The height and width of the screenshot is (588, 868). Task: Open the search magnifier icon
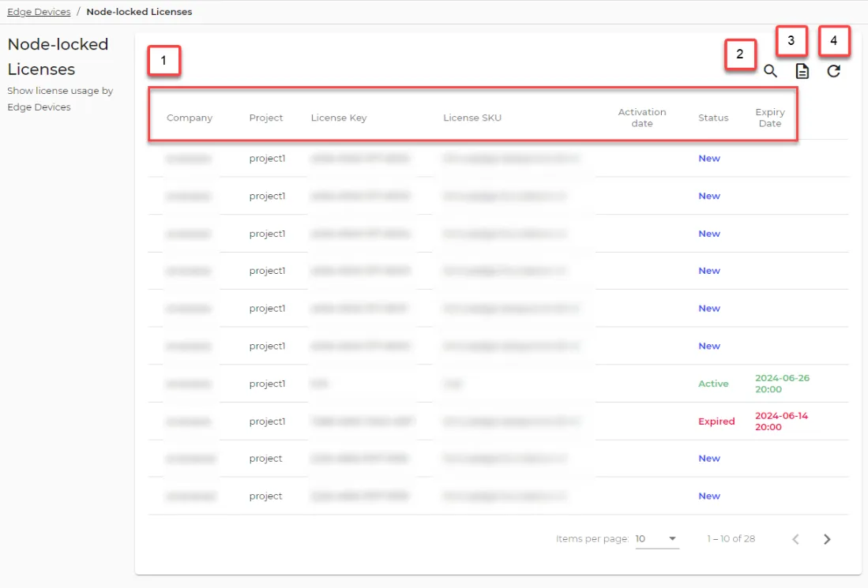tap(770, 71)
